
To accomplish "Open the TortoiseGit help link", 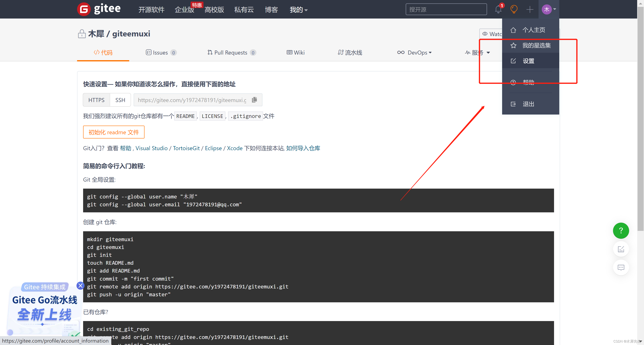I will coord(186,148).
